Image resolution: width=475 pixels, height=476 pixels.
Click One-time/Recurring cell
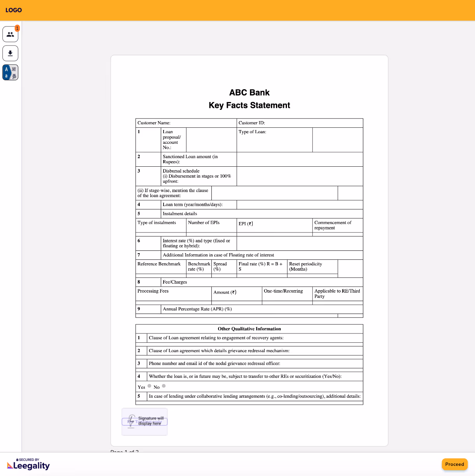(x=287, y=294)
